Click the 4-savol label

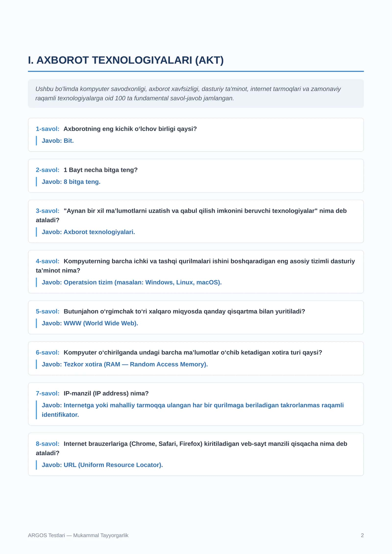[48, 261]
